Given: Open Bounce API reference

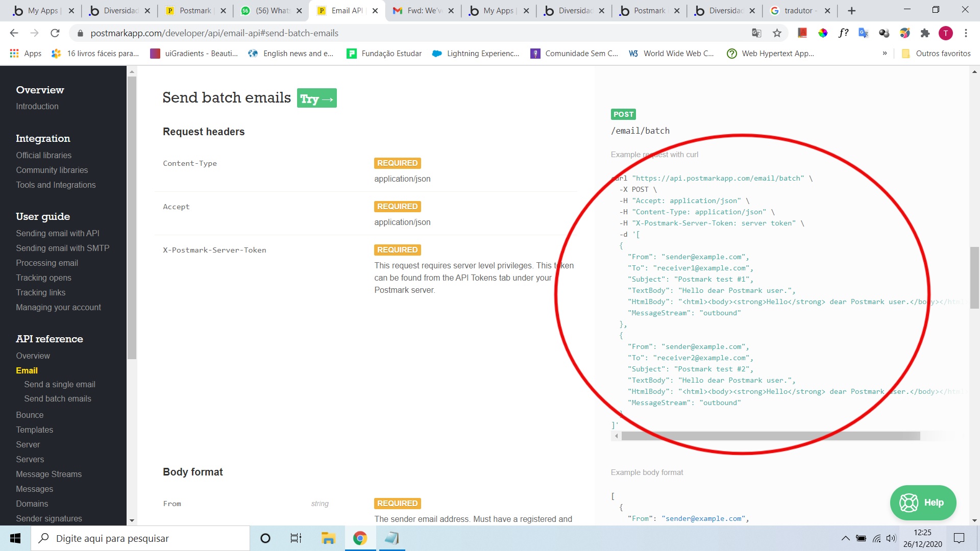Looking at the screenshot, I should coord(30,415).
